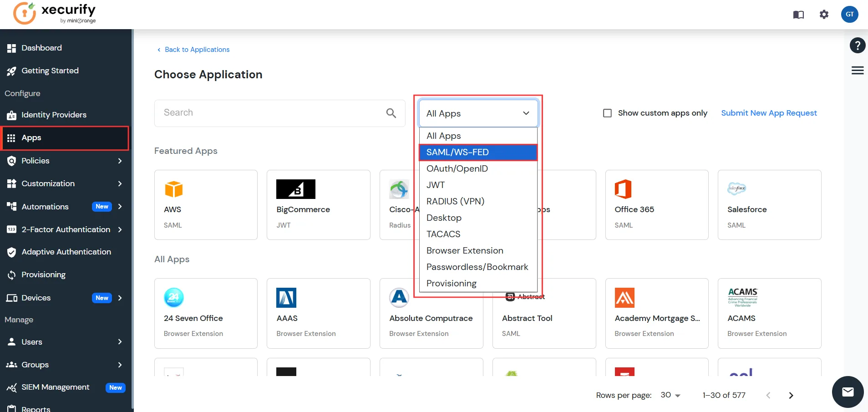Click the Featured Apps heading
868x412 pixels.
pos(186,151)
